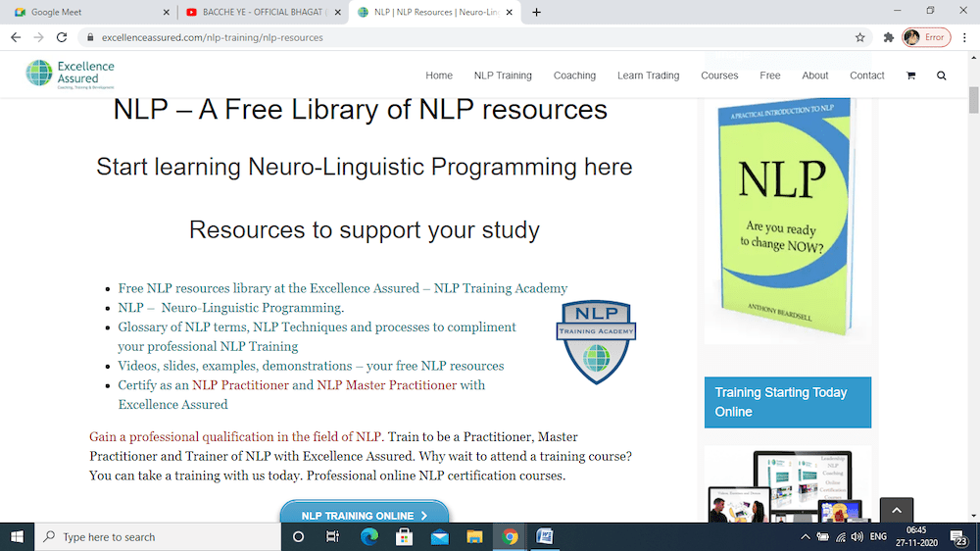Click the taskbar search box

click(x=158, y=536)
